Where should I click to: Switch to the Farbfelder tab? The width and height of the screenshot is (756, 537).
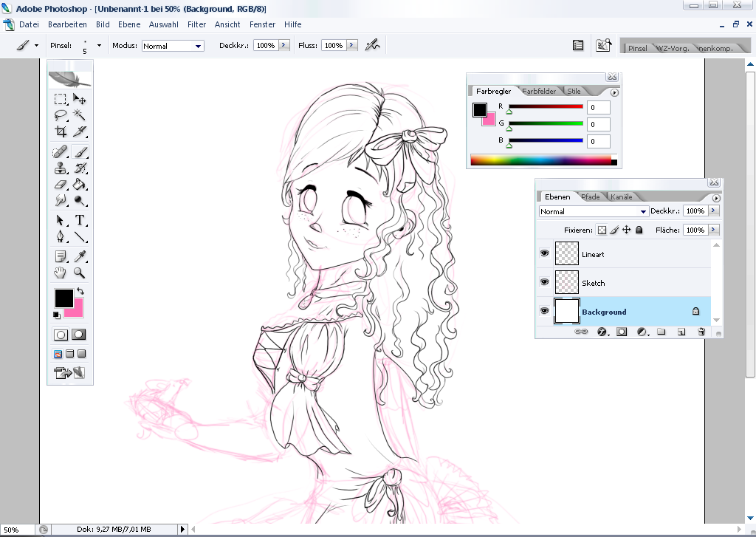(x=539, y=92)
